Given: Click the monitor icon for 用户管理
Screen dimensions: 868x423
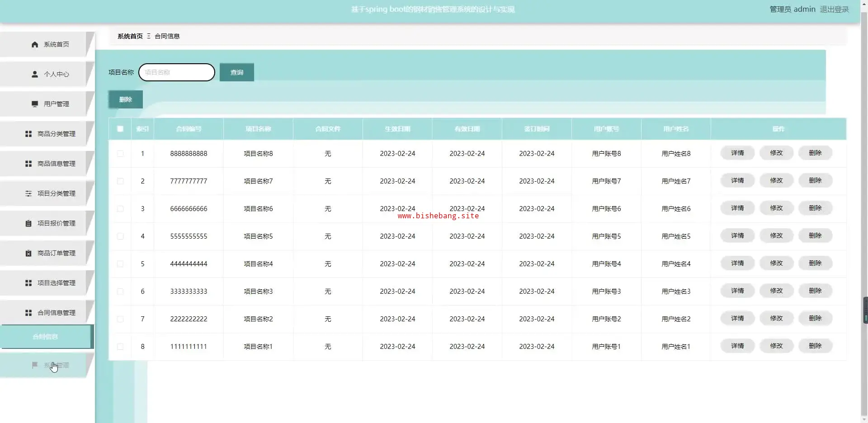Looking at the screenshot, I should (x=35, y=104).
